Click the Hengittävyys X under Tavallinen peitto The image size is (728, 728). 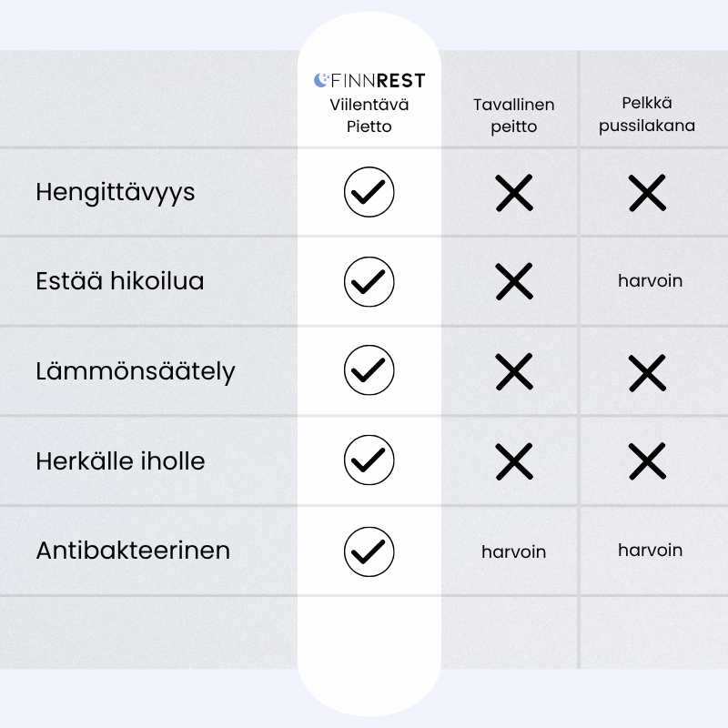[x=514, y=193]
